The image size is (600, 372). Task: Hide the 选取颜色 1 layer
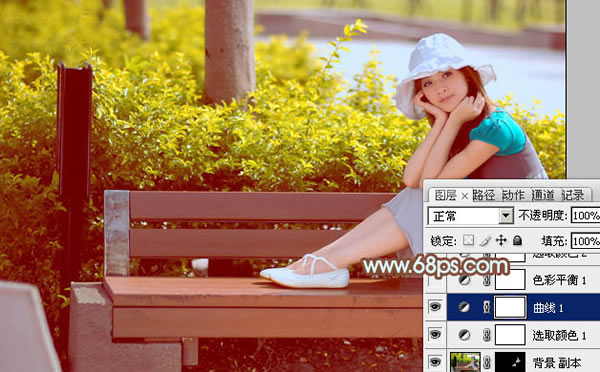click(x=435, y=334)
